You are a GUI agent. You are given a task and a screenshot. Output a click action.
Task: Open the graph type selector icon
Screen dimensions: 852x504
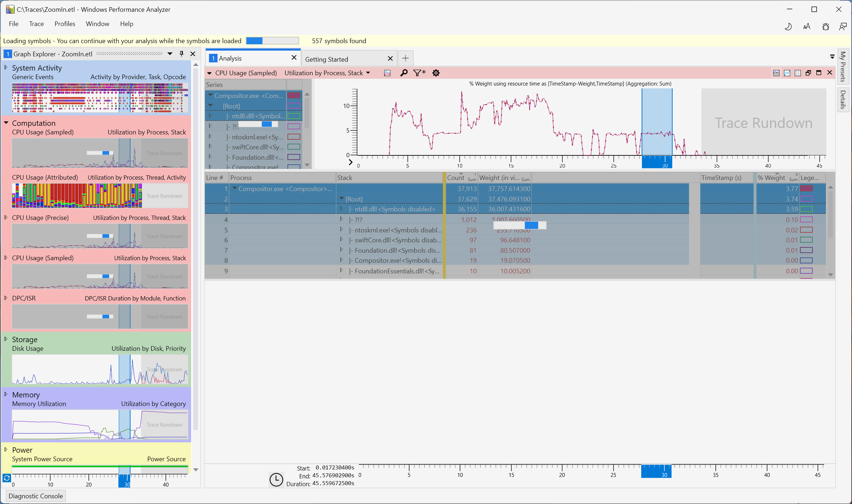(x=387, y=73)
